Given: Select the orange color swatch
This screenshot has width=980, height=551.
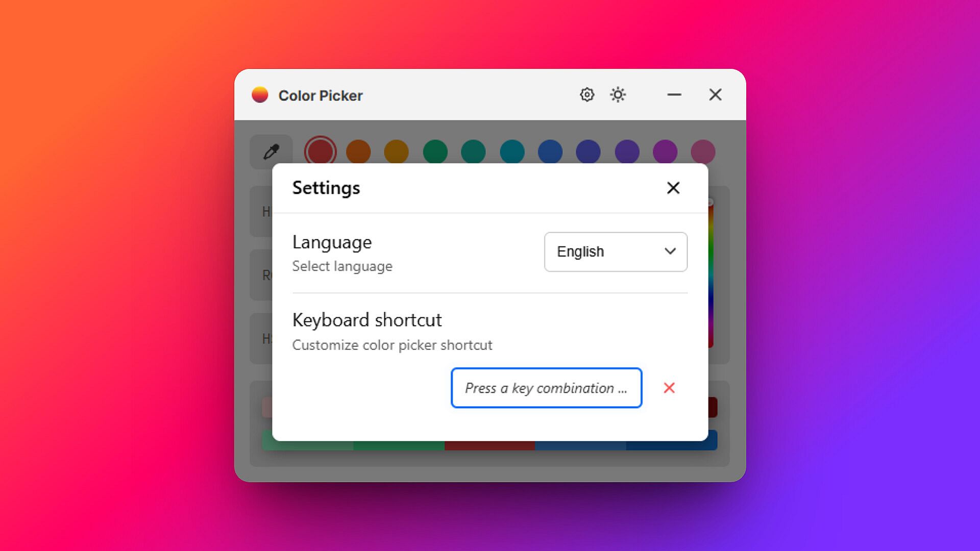Looking at the screenshot, I should 358,152.
